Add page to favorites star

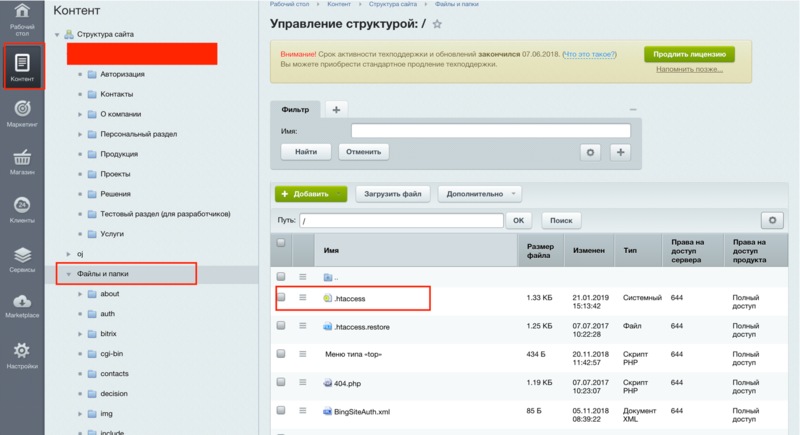[437, 24]
